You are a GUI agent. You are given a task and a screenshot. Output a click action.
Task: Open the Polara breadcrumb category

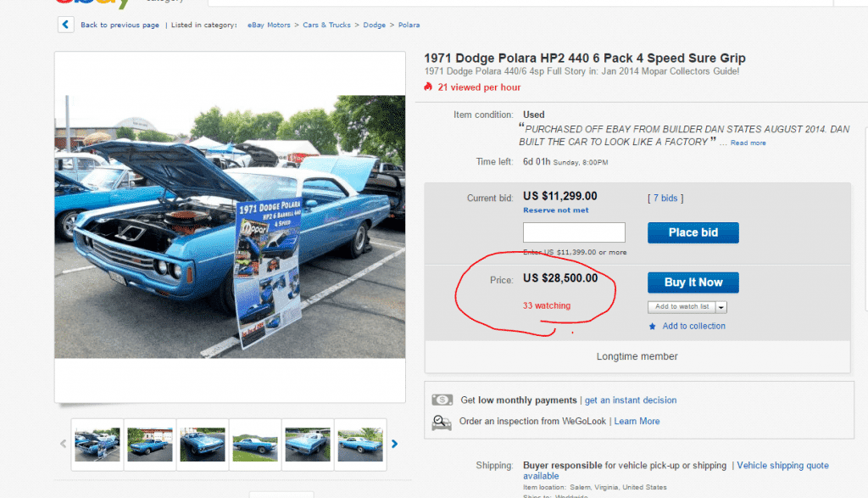[408, 25]
